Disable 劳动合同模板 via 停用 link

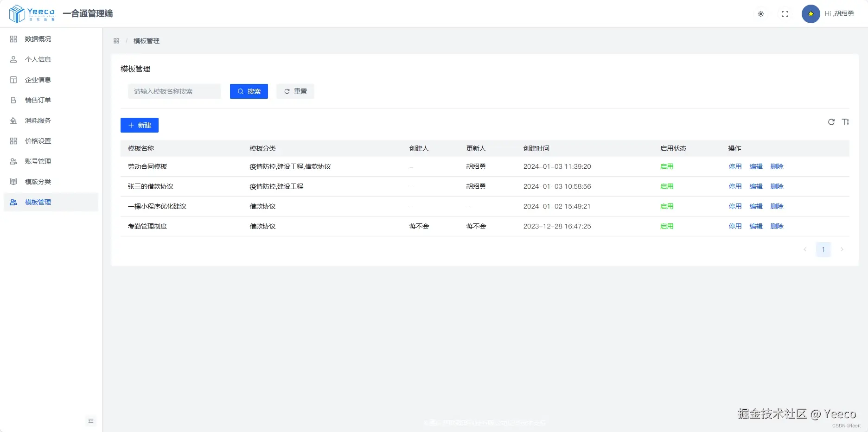pos(735,166)
